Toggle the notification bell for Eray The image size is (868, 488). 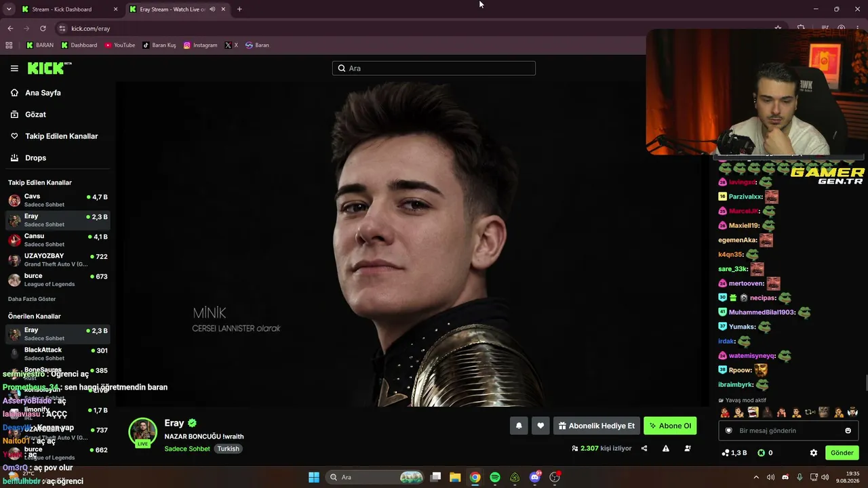(519, 426)
